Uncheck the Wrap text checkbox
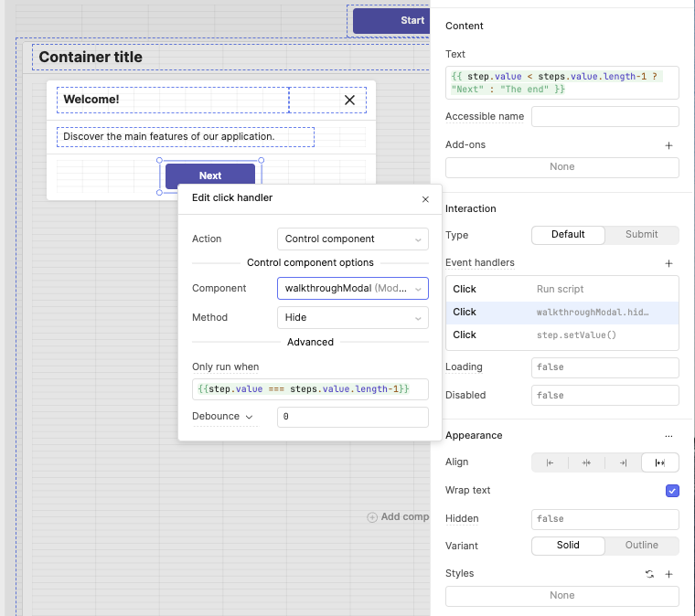 click(672, 491)
